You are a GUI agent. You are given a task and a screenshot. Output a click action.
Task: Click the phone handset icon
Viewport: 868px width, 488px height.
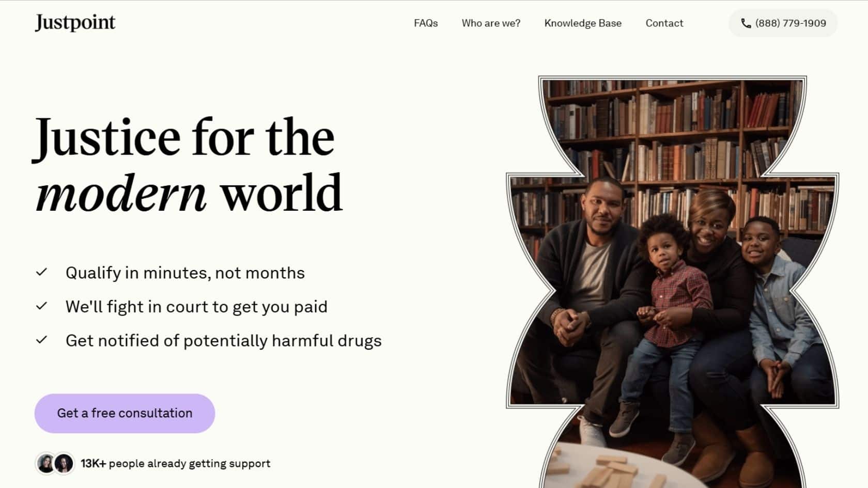pos(746,23)
